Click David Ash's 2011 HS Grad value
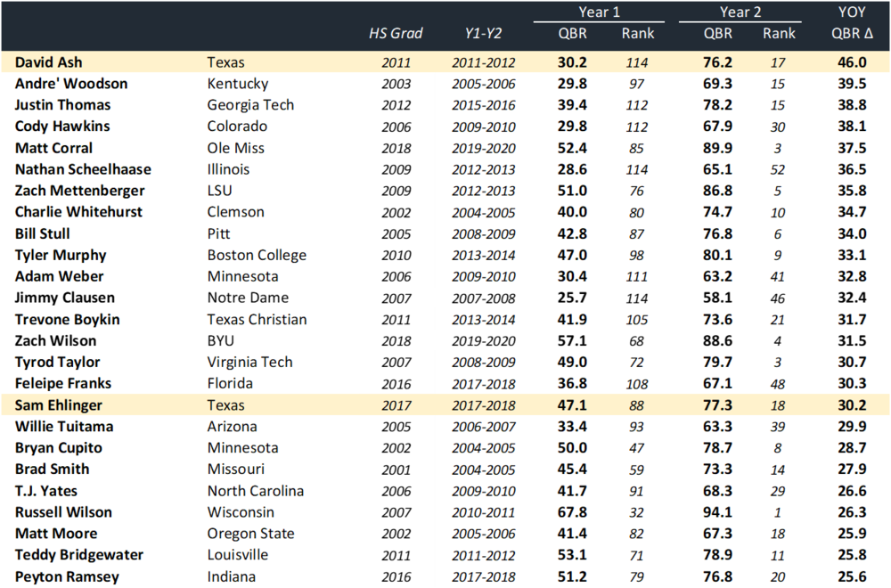The image size is (891, 588). (396, 62)
